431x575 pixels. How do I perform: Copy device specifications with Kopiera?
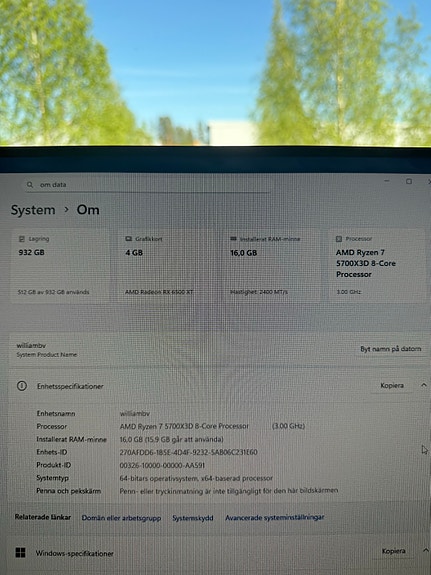[x=392, y=385]
